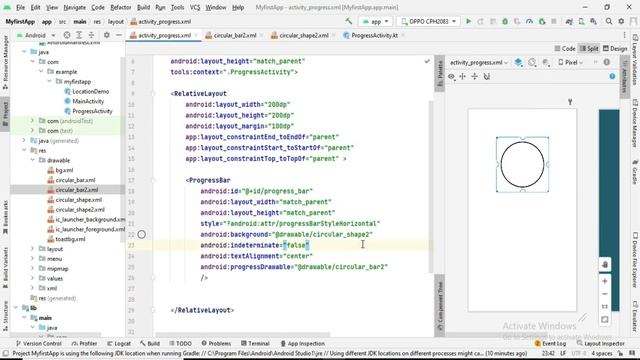Open the Pixel device preview dropdown
The width and height of the screenshot is (640, 360).
571,62
